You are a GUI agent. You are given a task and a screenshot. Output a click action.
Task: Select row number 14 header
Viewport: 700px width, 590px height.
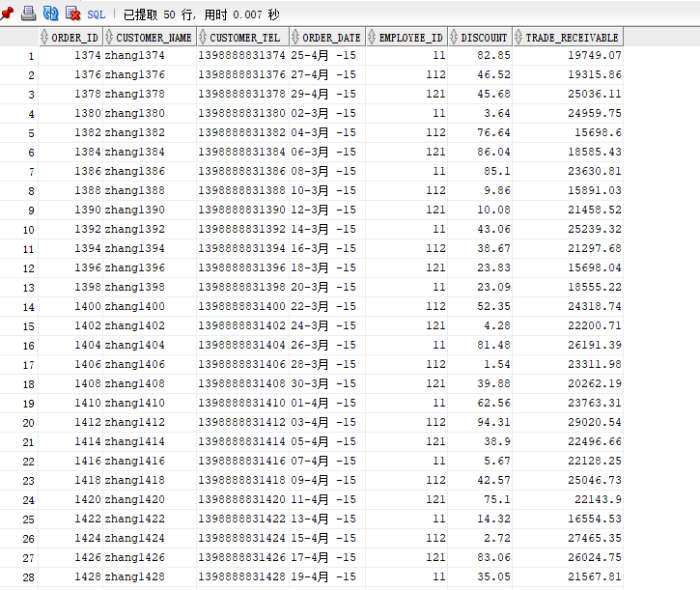(x=19, y=307)
